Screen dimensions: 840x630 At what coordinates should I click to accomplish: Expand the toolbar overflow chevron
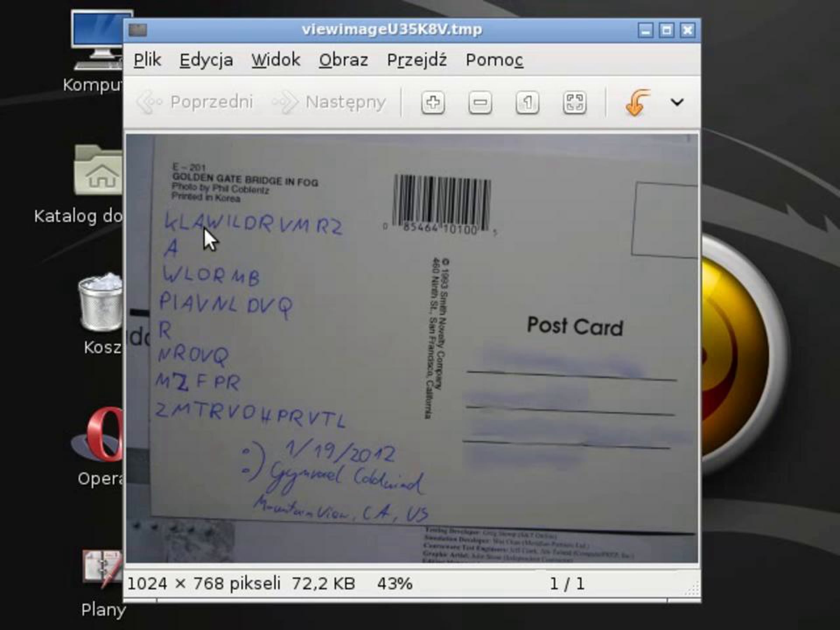click(677, 102)
